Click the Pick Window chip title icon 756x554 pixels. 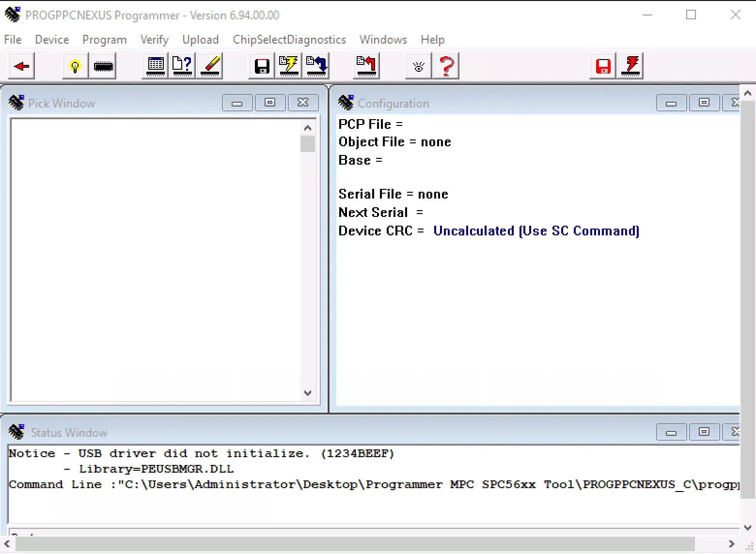click(x=16, y=103)
